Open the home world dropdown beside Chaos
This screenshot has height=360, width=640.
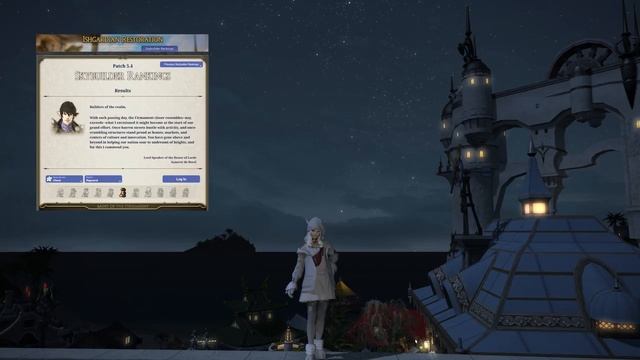click(103, 179)
